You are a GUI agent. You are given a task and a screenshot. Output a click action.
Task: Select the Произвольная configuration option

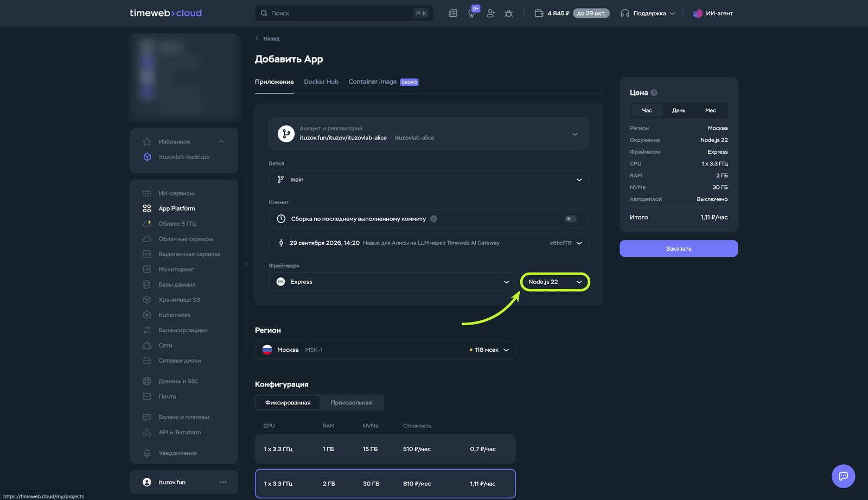pos(351,403)
